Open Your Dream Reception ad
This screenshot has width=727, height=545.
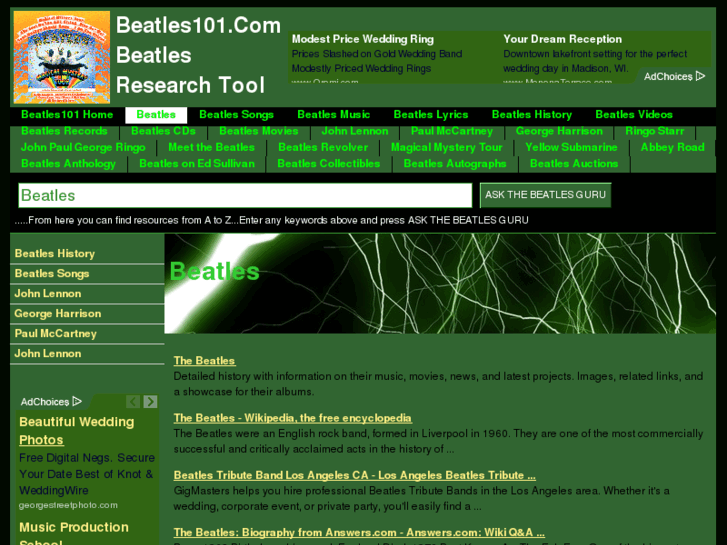coord(562,39)
